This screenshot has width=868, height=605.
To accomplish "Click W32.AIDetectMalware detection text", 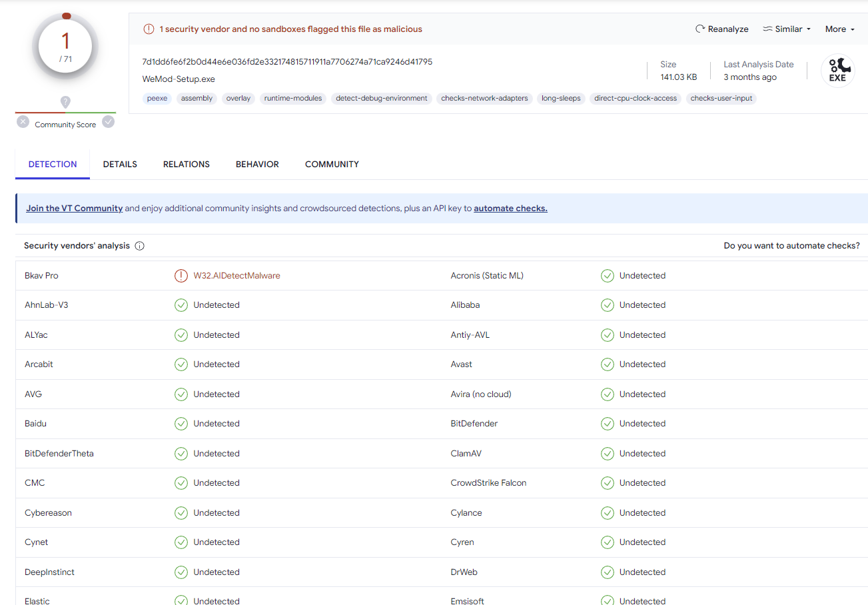I will coord(236,276).
